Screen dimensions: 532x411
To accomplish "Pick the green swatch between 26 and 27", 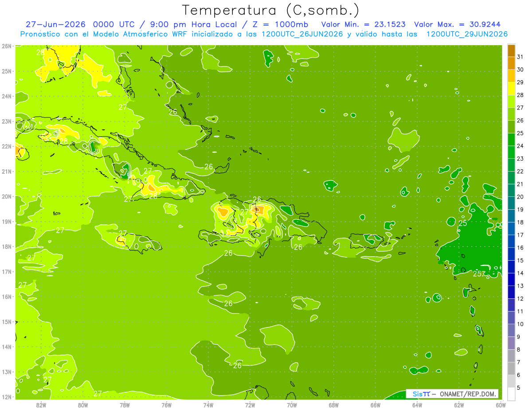I will (511, 114).
